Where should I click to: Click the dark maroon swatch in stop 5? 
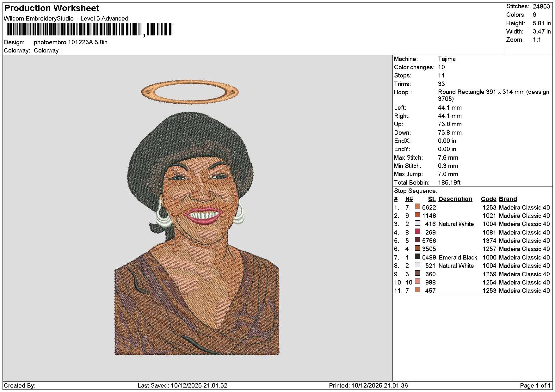pos(417,240)
